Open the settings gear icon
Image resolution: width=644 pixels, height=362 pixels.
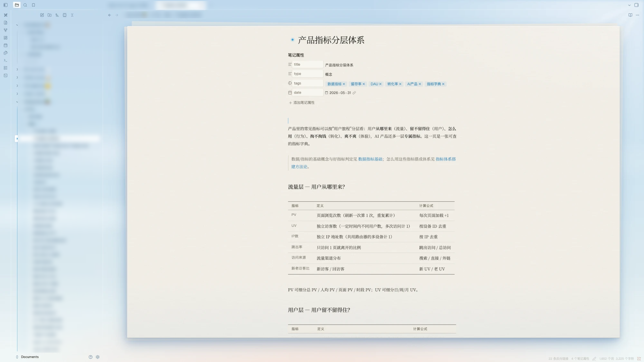98,357
